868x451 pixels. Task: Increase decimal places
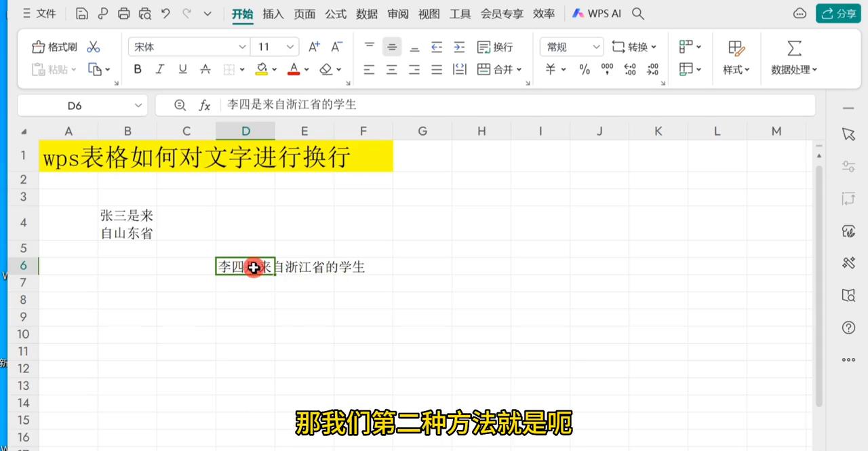[630, 69]
